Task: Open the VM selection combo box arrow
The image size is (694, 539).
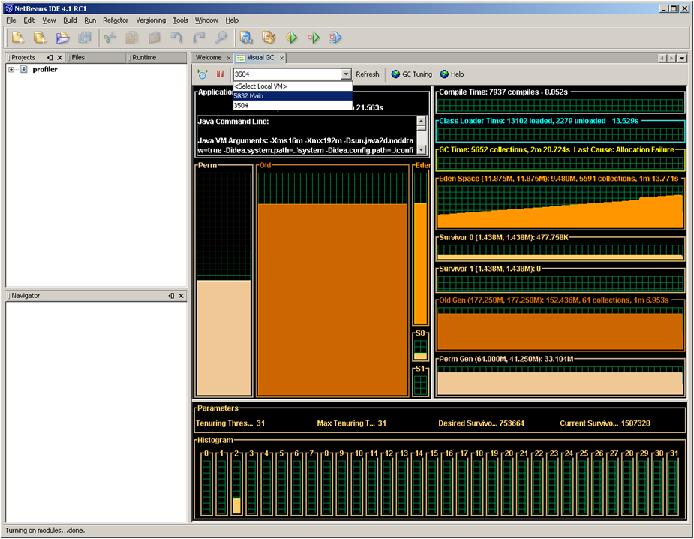Action: click(x=346, y=74)
